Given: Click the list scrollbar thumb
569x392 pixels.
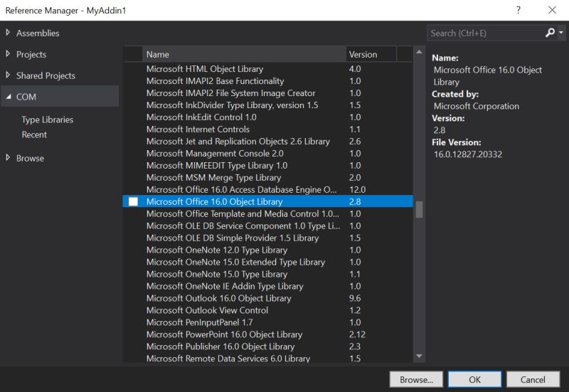Looking at the screenshot, I should pos(419,209).
